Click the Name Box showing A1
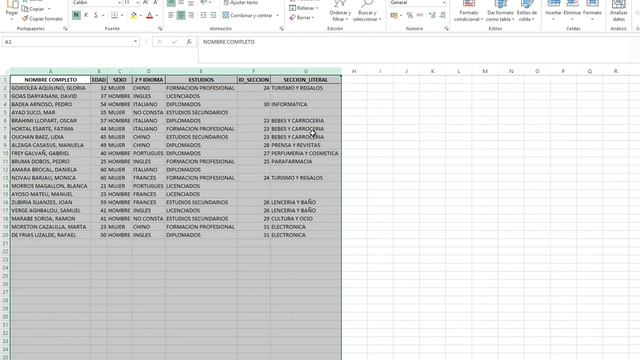640x360 pixels. (67, 42)
